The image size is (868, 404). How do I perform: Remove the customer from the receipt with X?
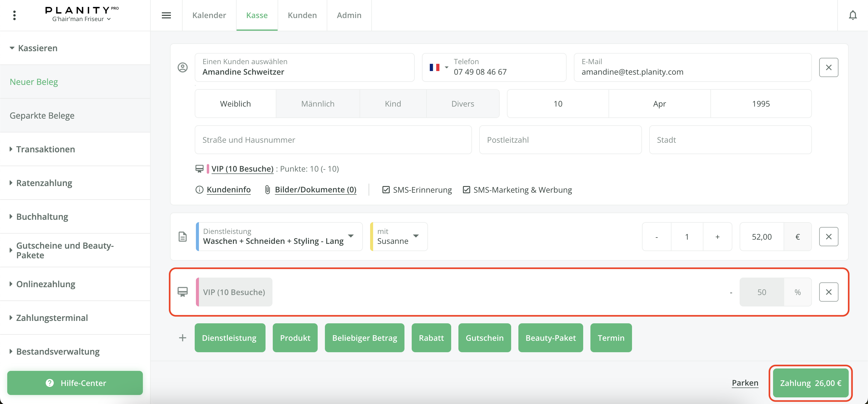829,67
